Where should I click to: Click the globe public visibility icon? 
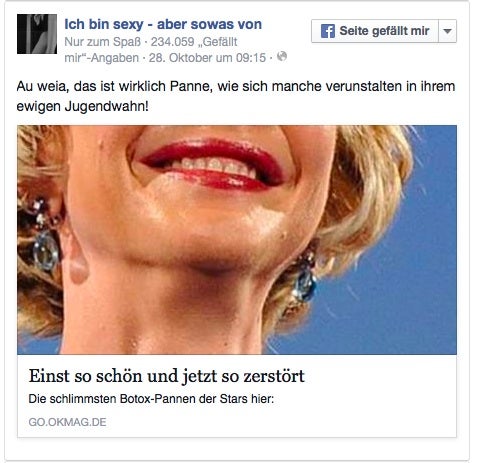click(282, 56)
